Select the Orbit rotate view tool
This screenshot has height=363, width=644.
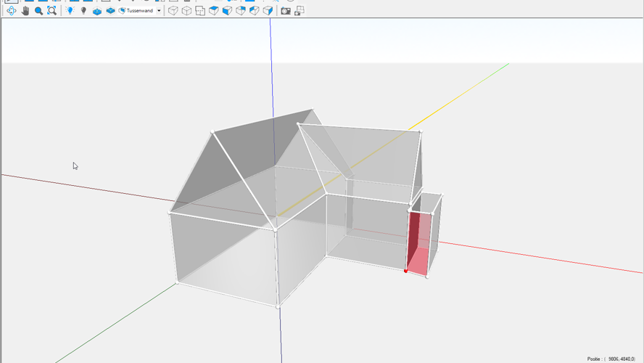click(11, 11)
